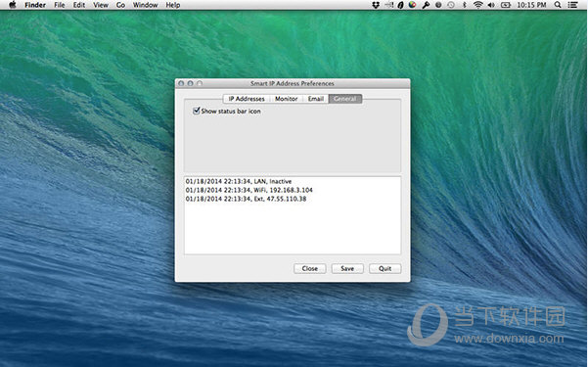588x367 pixels.
Task: Click the Smart IP Address Preferences title bar
Action: pyautogui.click(x=293, y=83)
